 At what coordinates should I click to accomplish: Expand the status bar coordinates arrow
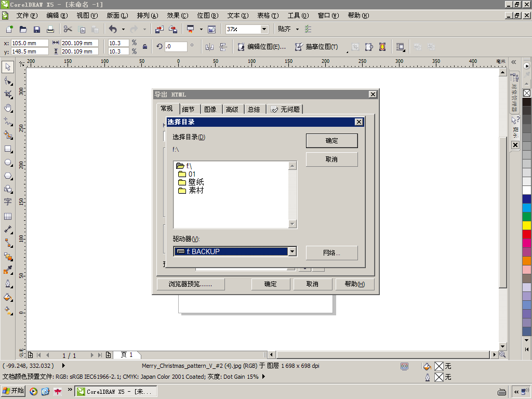click(x=63, y=366)
